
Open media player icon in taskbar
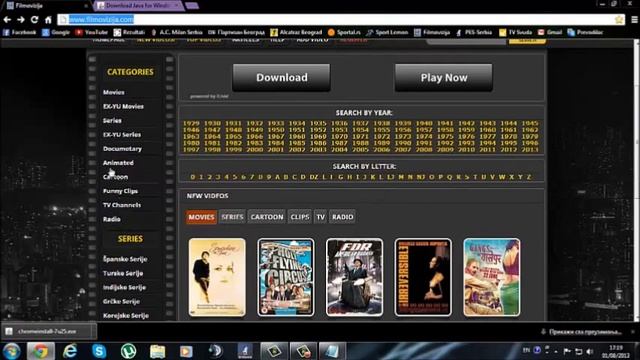point(186,351)
